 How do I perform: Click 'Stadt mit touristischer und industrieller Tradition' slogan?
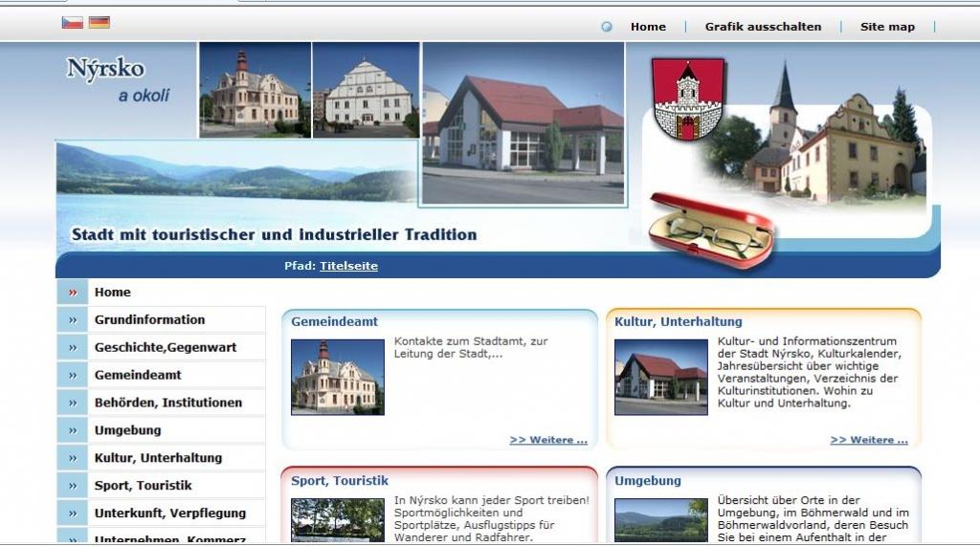tap(274, 235)
